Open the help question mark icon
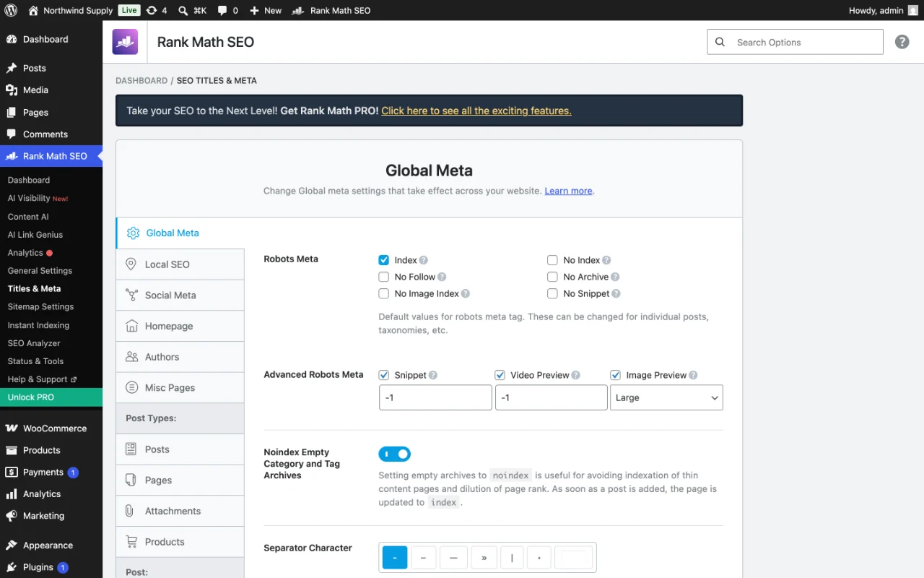The width and height of the screenshot is (924, 578). [902, 42]
